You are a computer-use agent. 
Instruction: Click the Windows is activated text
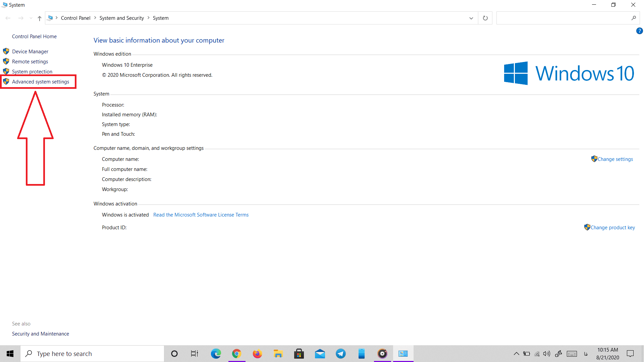pos(125,215)
